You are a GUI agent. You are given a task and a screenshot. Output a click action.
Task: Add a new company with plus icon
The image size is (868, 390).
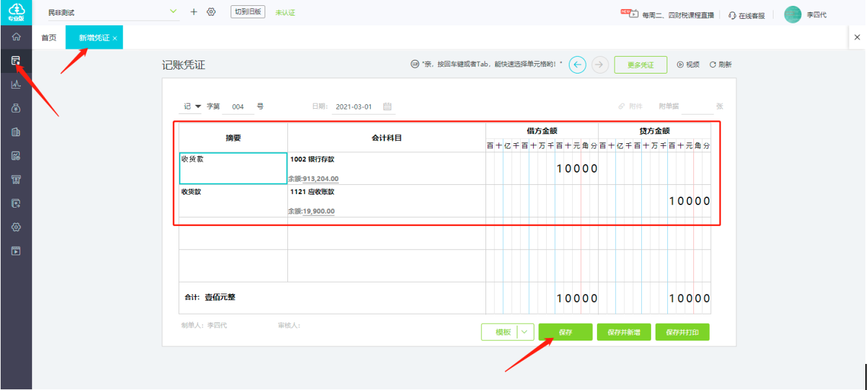click(x=194, y=12)
